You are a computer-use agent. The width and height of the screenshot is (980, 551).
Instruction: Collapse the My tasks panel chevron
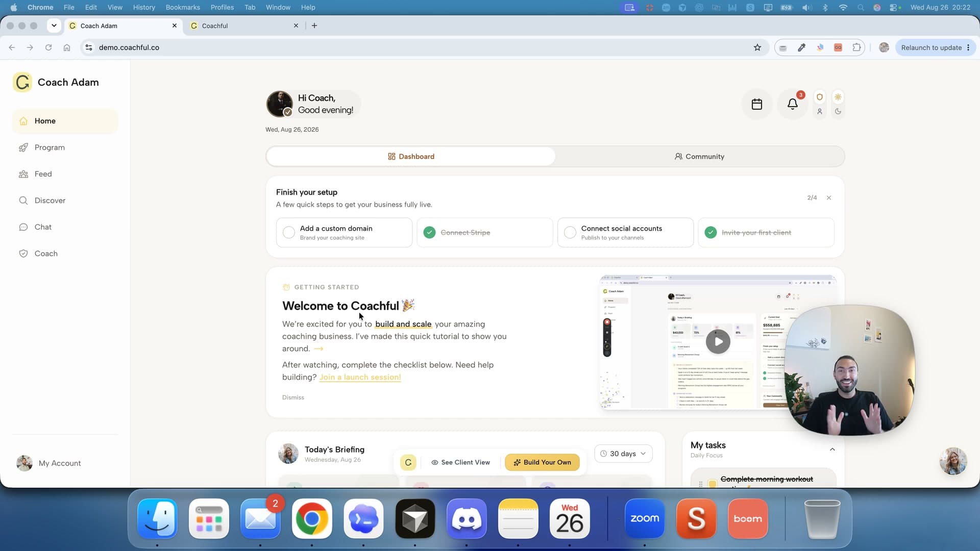pos(832,449)
